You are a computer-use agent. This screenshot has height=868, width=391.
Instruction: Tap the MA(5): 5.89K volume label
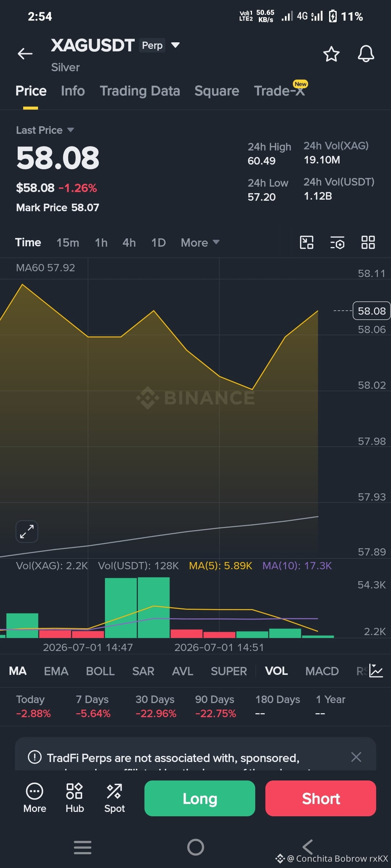220,566
